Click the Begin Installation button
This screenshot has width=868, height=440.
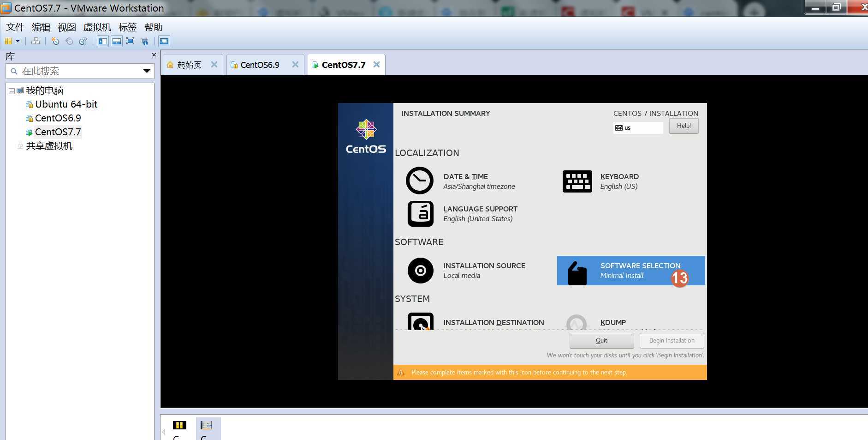pyautogui.click(x=672, y=341)
